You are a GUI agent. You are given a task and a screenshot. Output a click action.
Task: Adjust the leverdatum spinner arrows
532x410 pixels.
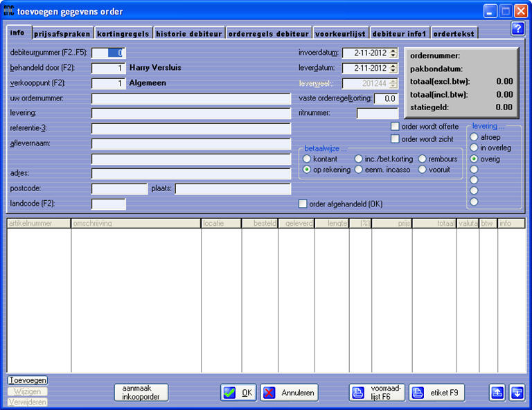pyautogui.click(x=393, y=68)
